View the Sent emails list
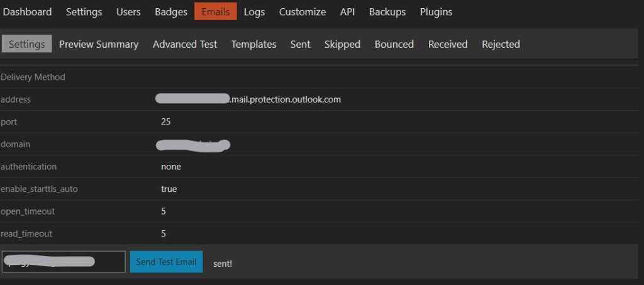Viewport: 644px width, 285px height. 300,44
